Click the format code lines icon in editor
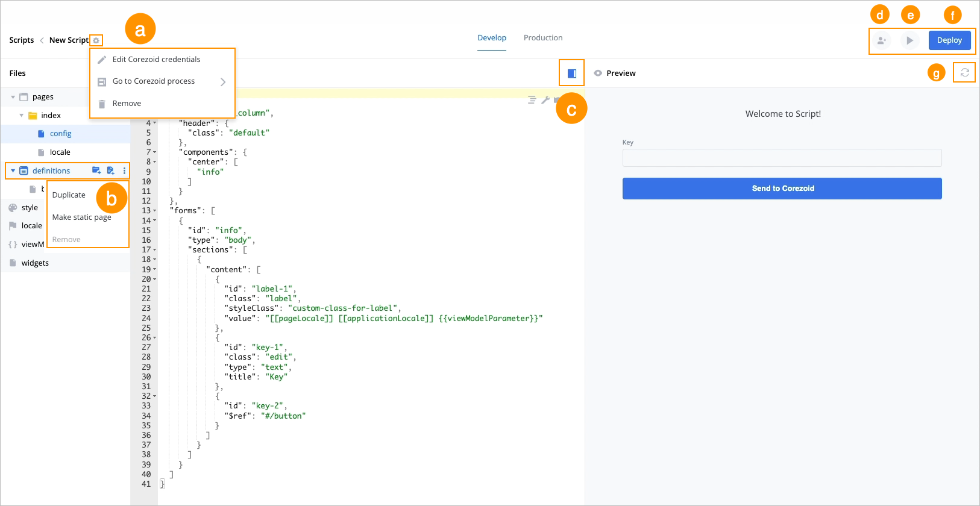 532,100
